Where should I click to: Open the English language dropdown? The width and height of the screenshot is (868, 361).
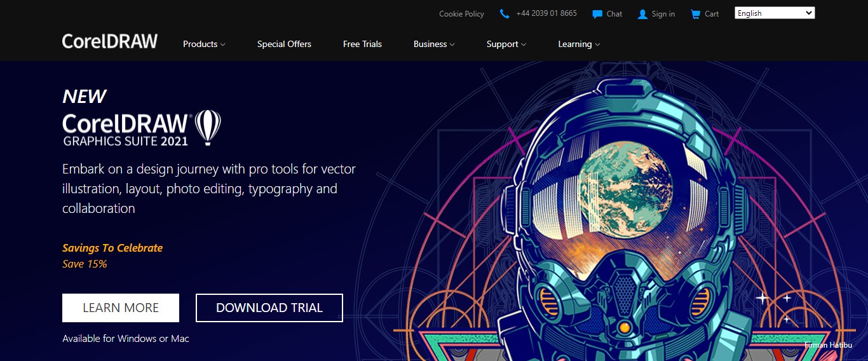click(x=775, y=13)
